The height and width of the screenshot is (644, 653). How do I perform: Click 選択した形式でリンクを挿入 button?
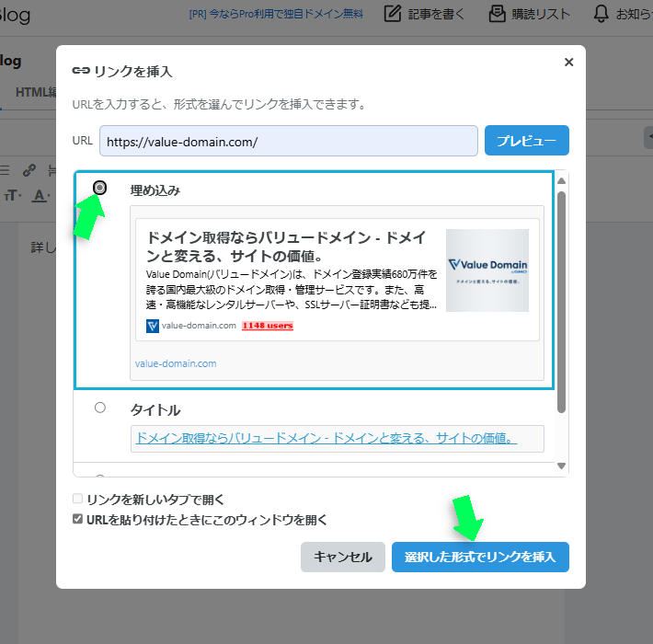click(x=480, y=557)
